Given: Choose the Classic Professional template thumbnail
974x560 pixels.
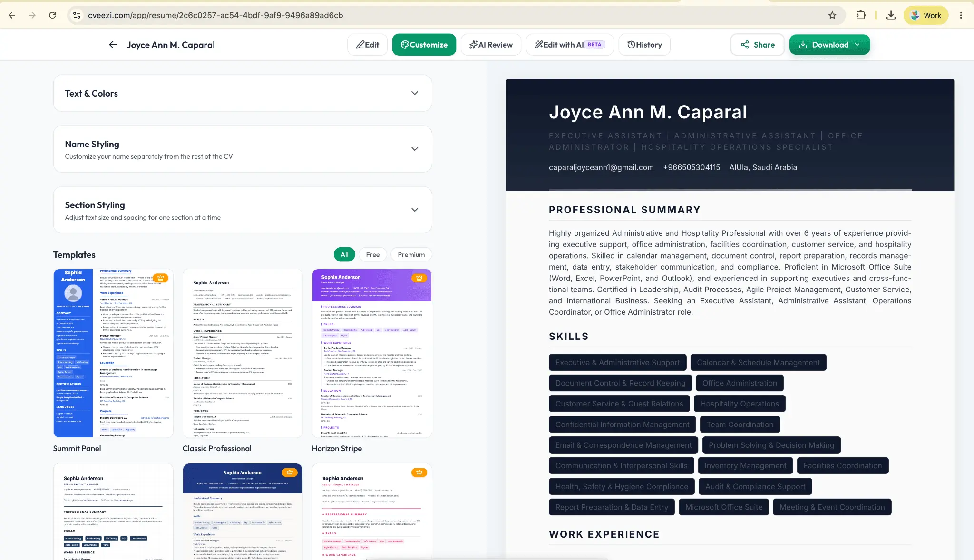Looking at the screenshot, I should (x=243, y=353).
